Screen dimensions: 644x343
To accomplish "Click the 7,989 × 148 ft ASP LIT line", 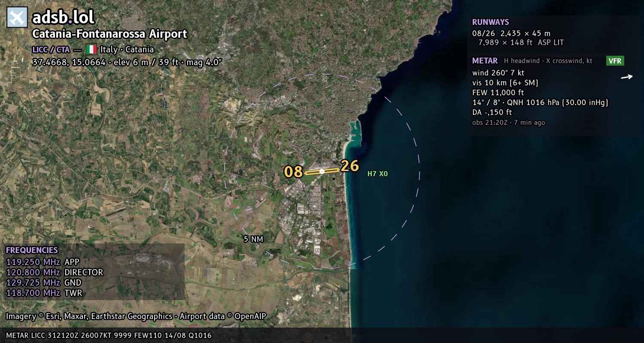I will [521, 42].
